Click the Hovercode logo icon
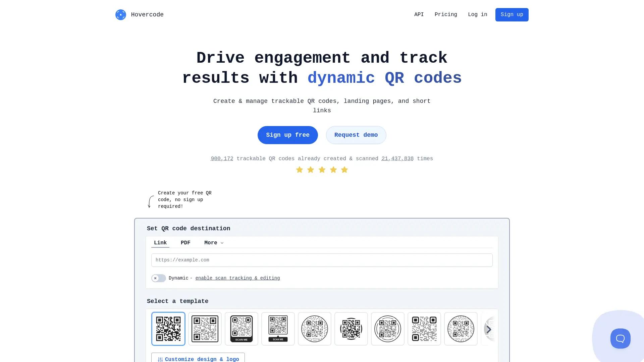 pyautogui.click(x=120, y=14)
